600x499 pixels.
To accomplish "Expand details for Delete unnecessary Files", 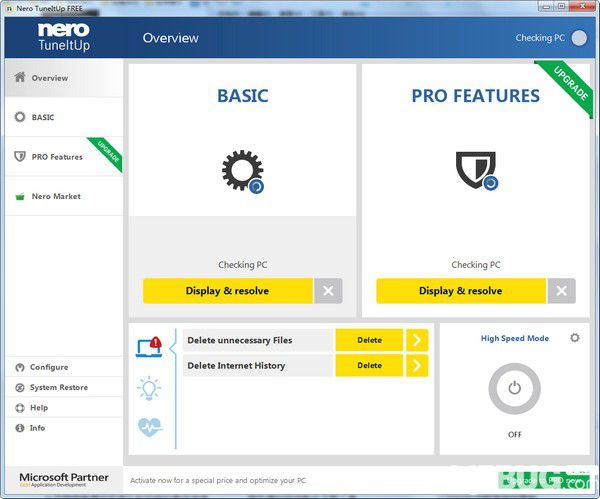I will pyautogui.click(x=417, y=340).
